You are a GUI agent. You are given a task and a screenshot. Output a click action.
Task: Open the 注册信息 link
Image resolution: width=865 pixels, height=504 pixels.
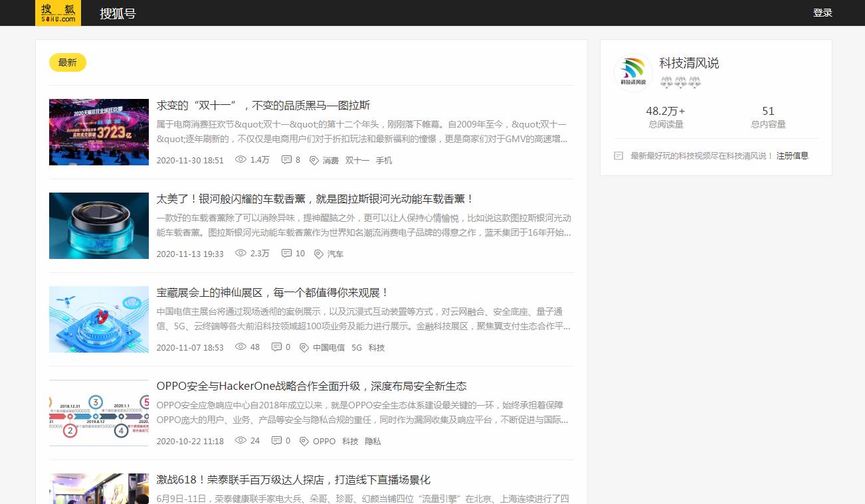[x=793, y=155]
